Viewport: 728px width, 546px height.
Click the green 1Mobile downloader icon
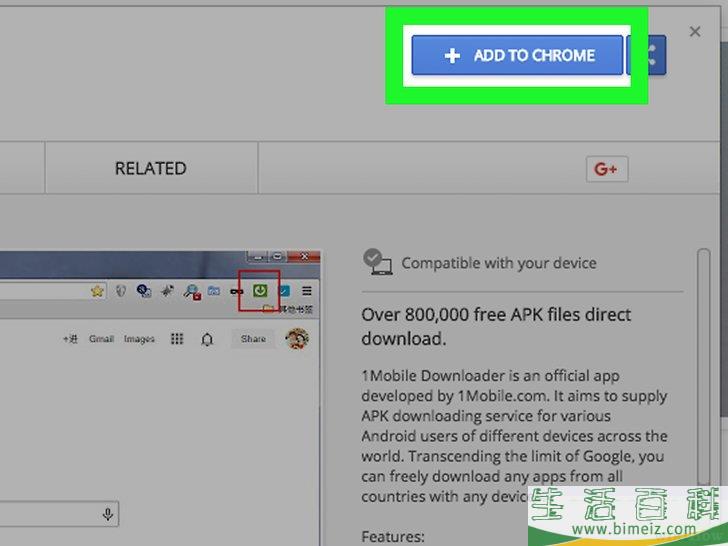pos(260,291)
